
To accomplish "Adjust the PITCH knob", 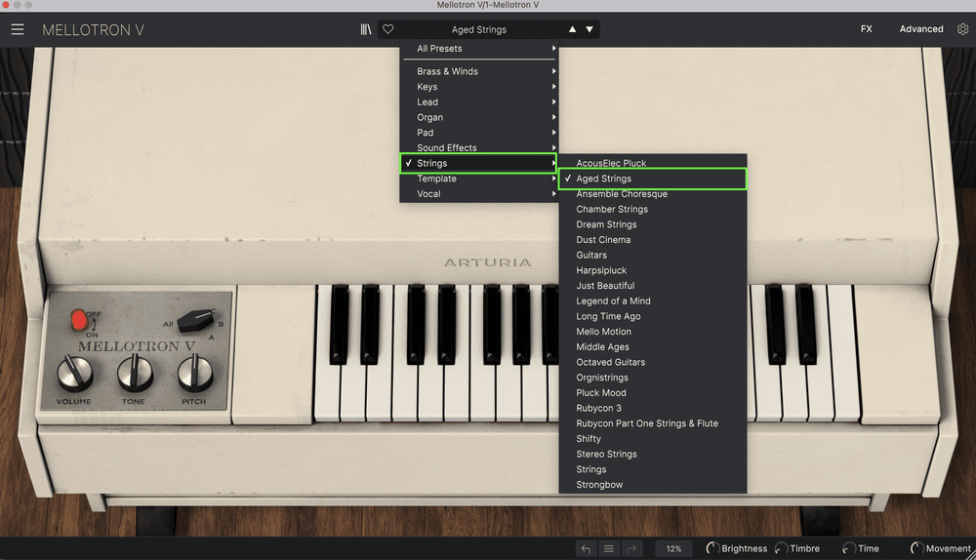I will (x=195, y=374).
